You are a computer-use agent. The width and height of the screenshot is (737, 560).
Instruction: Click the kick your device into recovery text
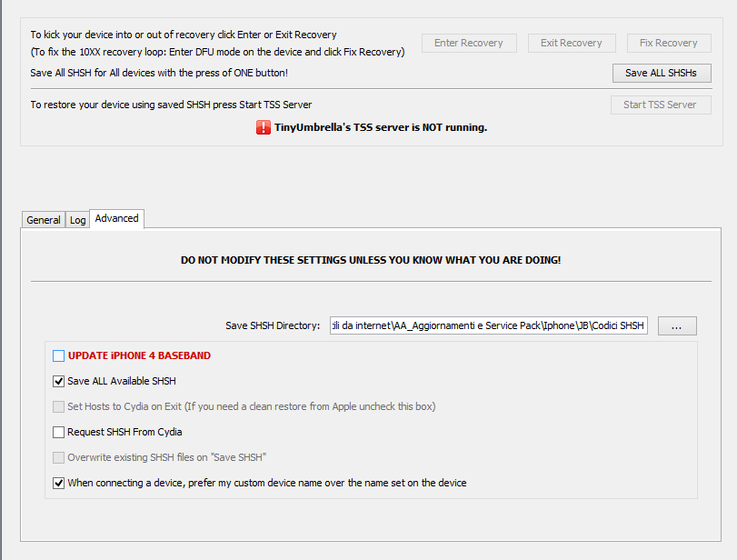tap(184, 35)
